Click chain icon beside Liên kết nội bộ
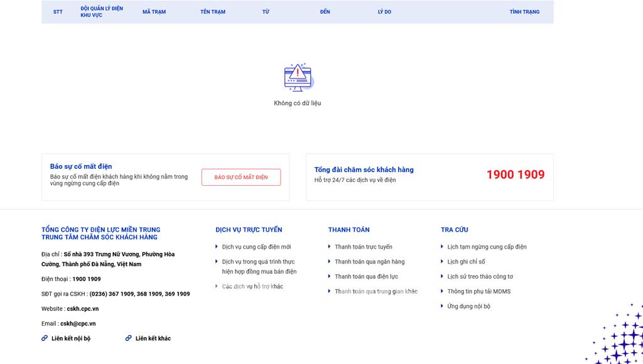 point(45,338)
